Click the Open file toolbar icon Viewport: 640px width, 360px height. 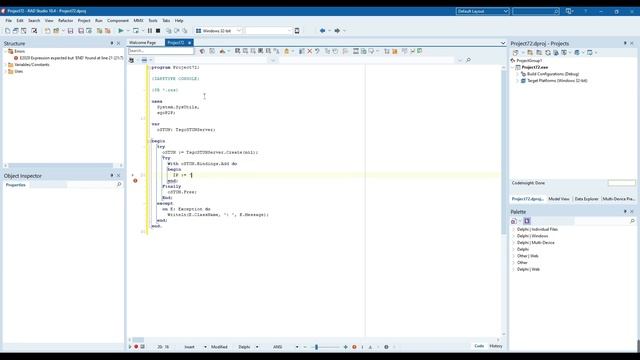pos(56,31)
